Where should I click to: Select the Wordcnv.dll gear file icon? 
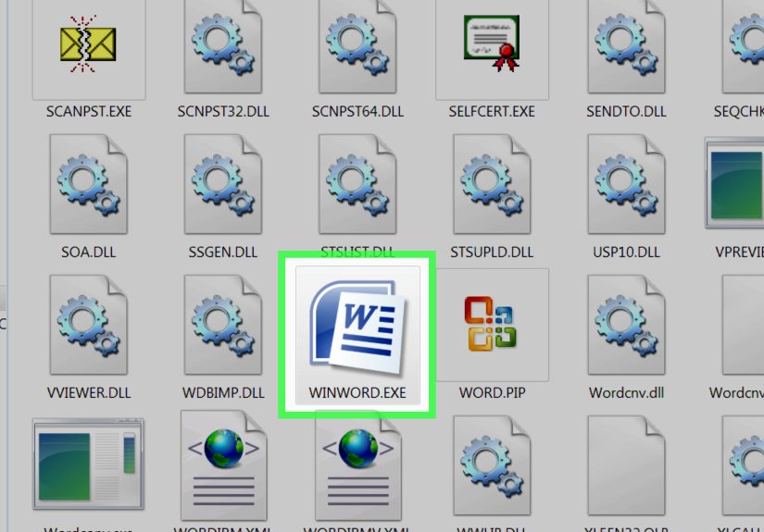click(627, 325)
